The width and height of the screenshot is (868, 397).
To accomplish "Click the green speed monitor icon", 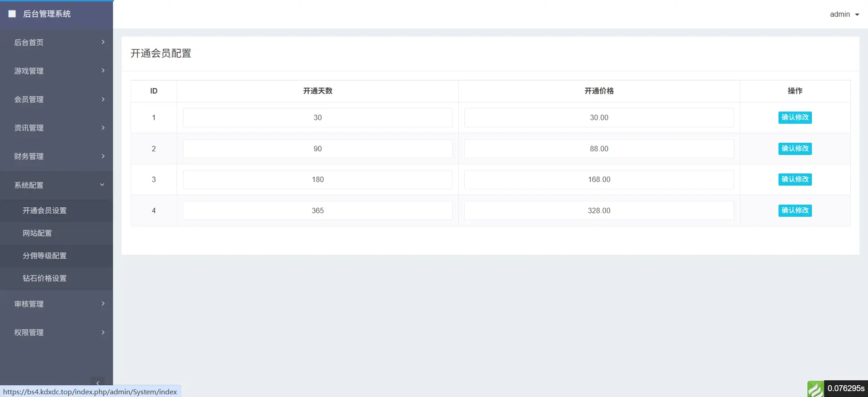I will tap(816, 389).
